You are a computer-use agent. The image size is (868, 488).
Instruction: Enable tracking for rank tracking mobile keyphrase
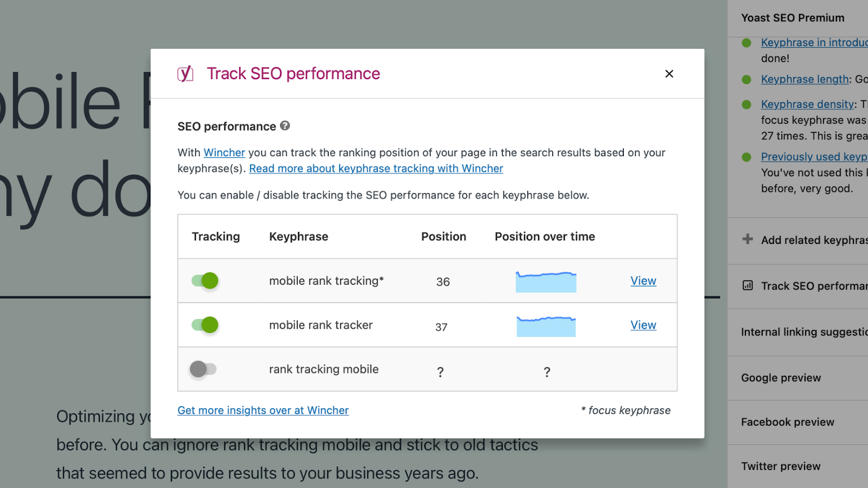203,369
